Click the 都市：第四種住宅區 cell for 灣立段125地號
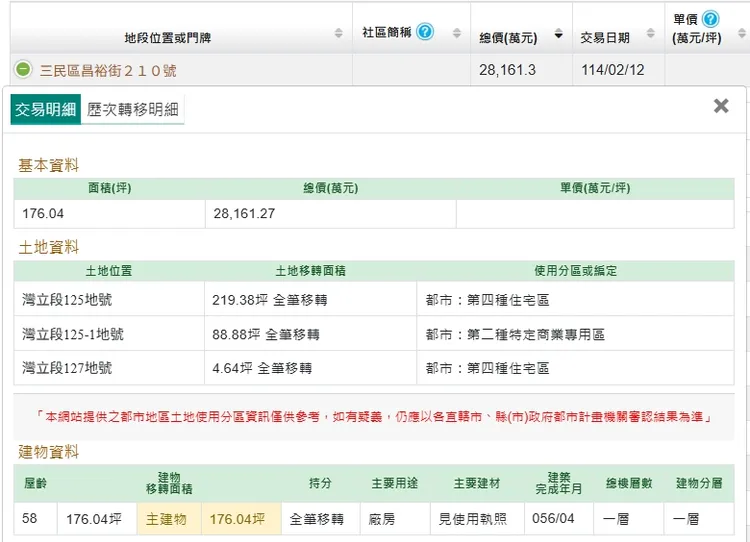The width and height of the screenshot is (750, 542). point(575,299)
